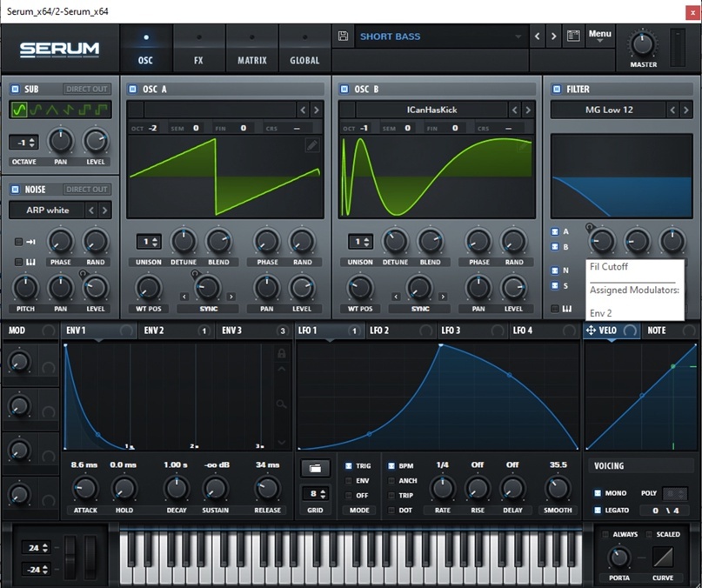
Task: Click the save preset floppy disk icon
Action: (343, 36)
